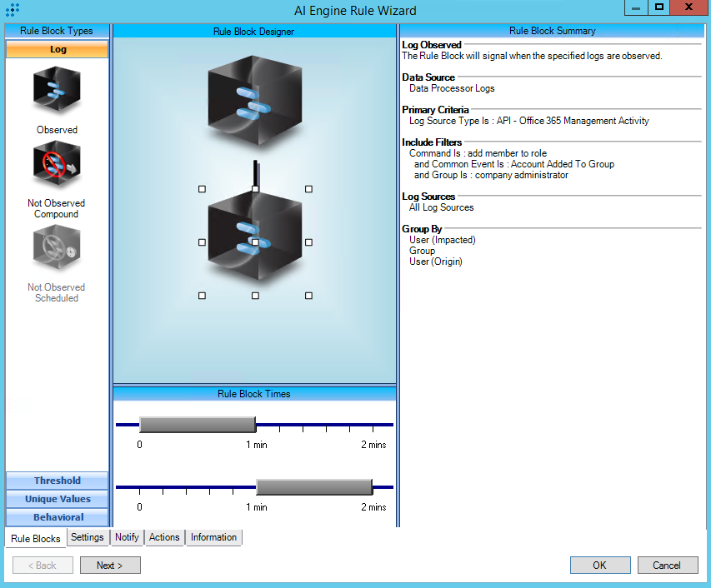This screenshot has height=588, width=711.
Task: Expand the Unique Values block category
Action: tap(57, 499)
